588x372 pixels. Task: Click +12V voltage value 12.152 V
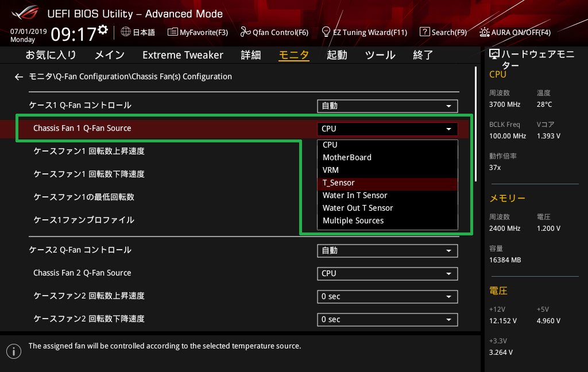503,321
